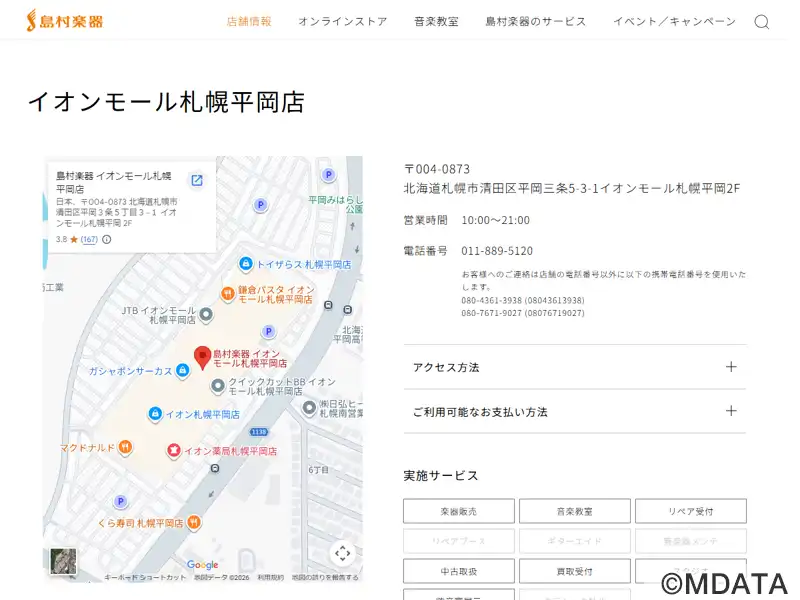Click the postal code 〒004-0873

[x=437, y=169]
